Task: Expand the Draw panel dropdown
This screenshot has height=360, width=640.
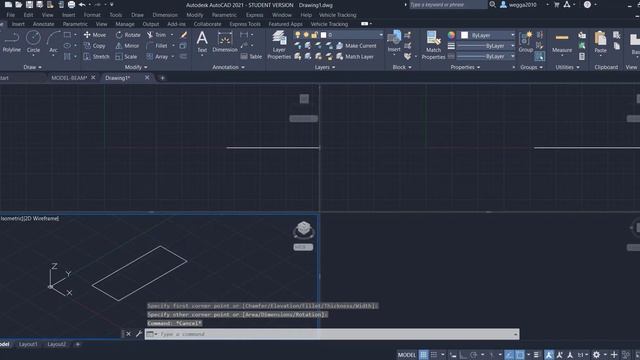Action: pos(32,67)
